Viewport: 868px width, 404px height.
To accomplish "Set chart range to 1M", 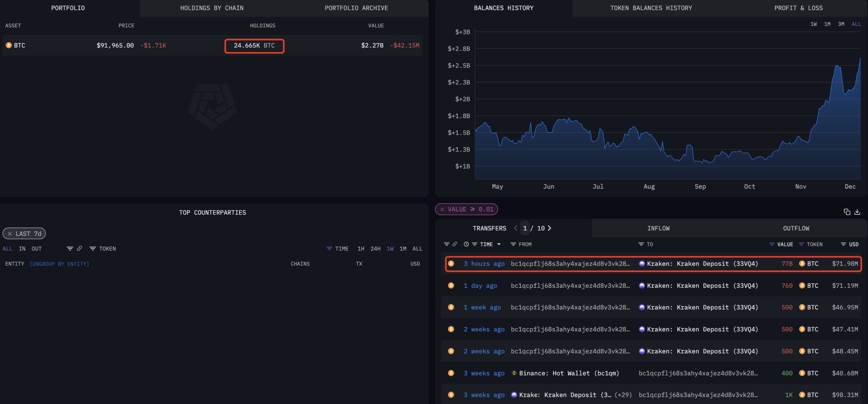I will click(827, 24).
